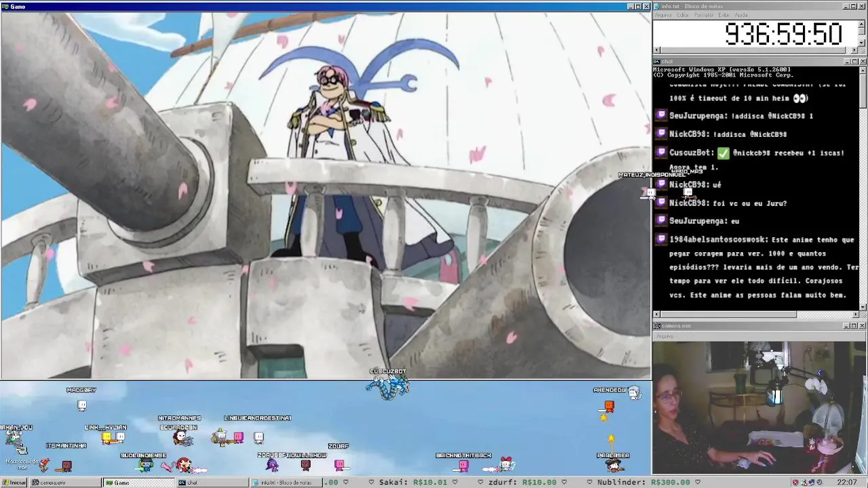Screen dimensions: 868x488
Task: Click the info.txt notepad title icon
Action: coord(657,6)
